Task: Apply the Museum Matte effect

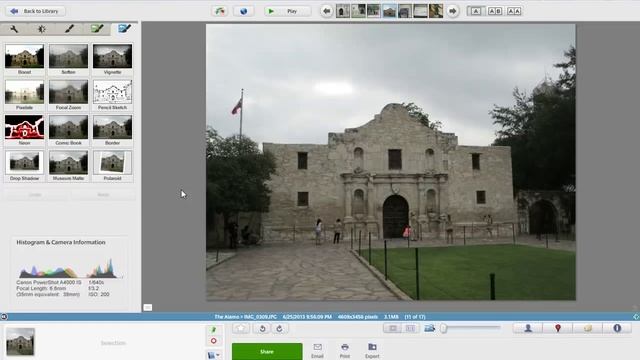Action: (x=68, y=166)
